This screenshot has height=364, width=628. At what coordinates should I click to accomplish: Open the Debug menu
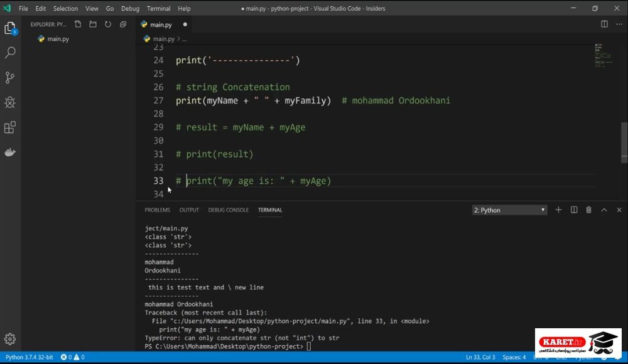pyautogui.click(x=130, y=8)
